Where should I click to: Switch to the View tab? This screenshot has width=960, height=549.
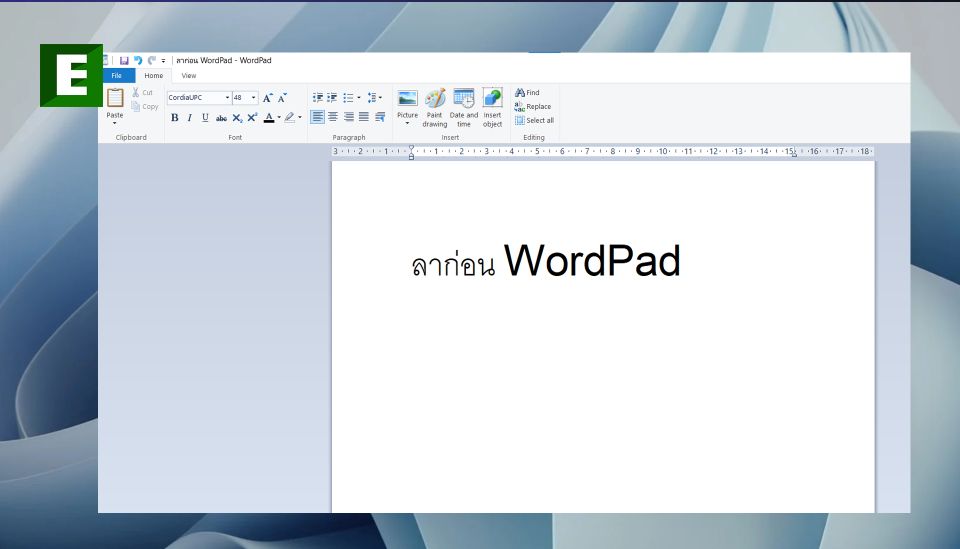click(189, 76)
